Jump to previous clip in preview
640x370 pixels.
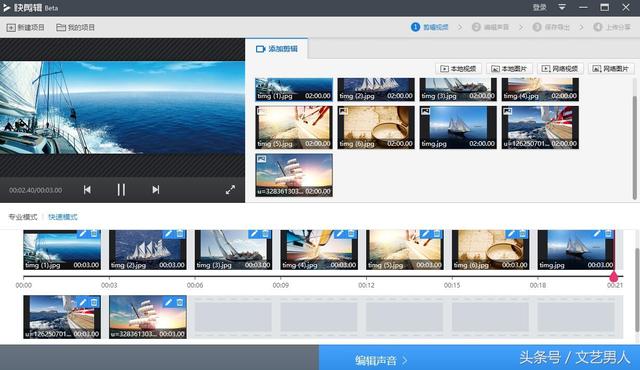(x=87, y=190)
